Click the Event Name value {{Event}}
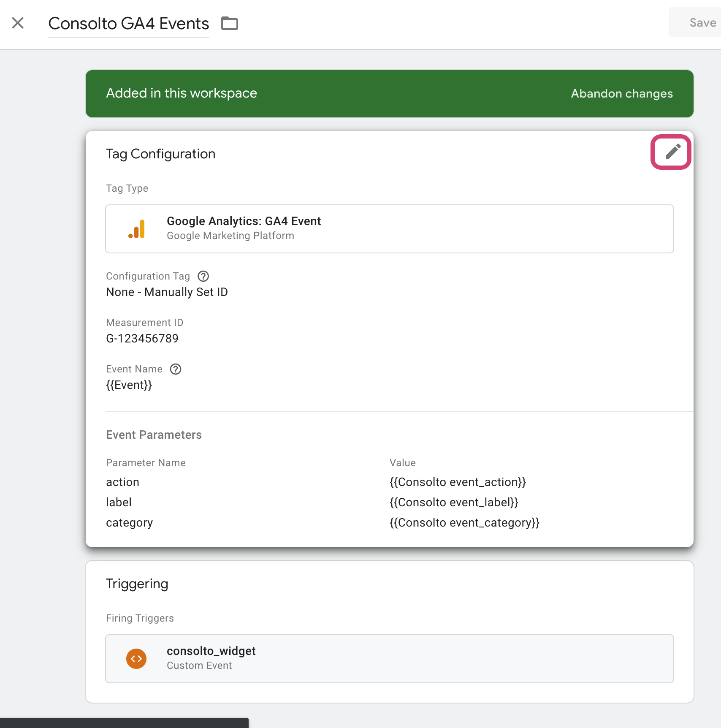The width and height of the screenshot is (721, 728). tap(129, 385)
